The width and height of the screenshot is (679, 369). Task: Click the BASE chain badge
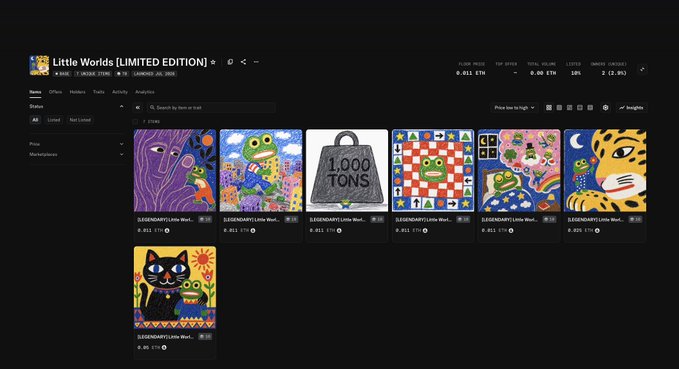click(62, 74)
